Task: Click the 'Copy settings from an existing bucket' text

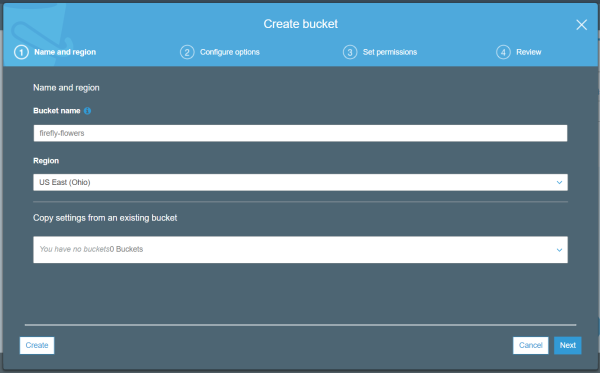Action: [x=105, y=218]
